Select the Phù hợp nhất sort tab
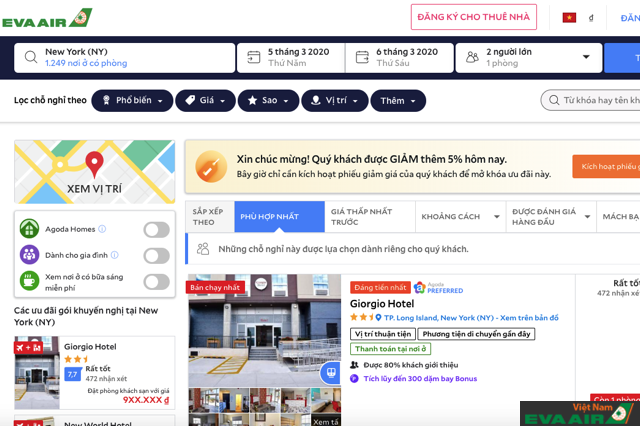The image size is (640, 426). 280,217
